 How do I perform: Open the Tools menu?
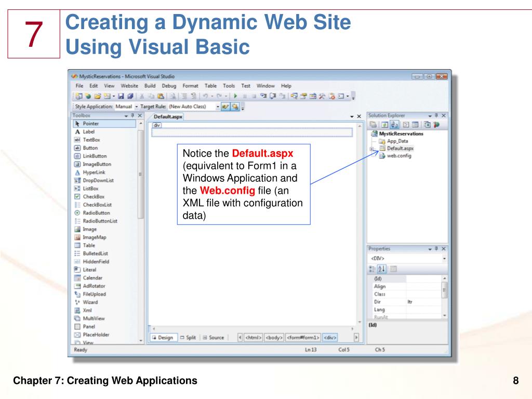tap(229, 86)
